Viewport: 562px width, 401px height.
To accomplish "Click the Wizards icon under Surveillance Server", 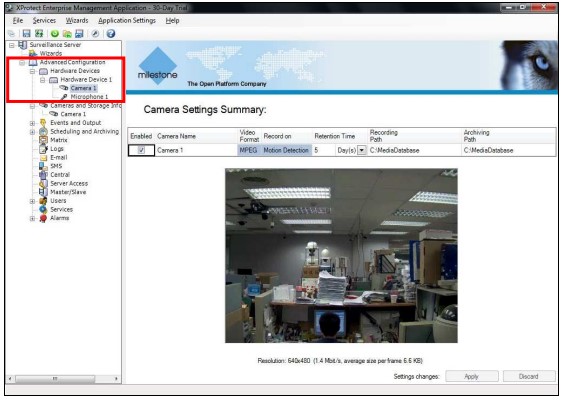I will (x=33, y=53).
